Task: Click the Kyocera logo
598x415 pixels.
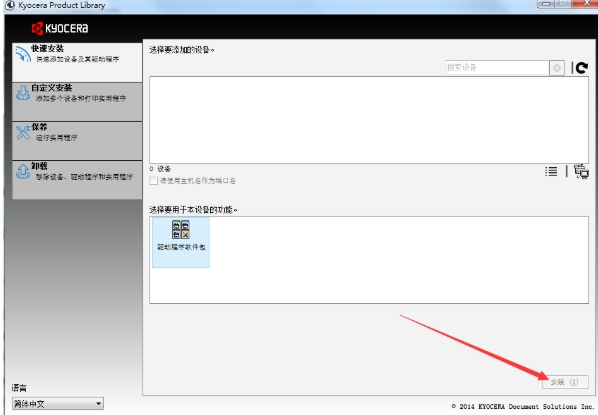Action: [60, 28]
